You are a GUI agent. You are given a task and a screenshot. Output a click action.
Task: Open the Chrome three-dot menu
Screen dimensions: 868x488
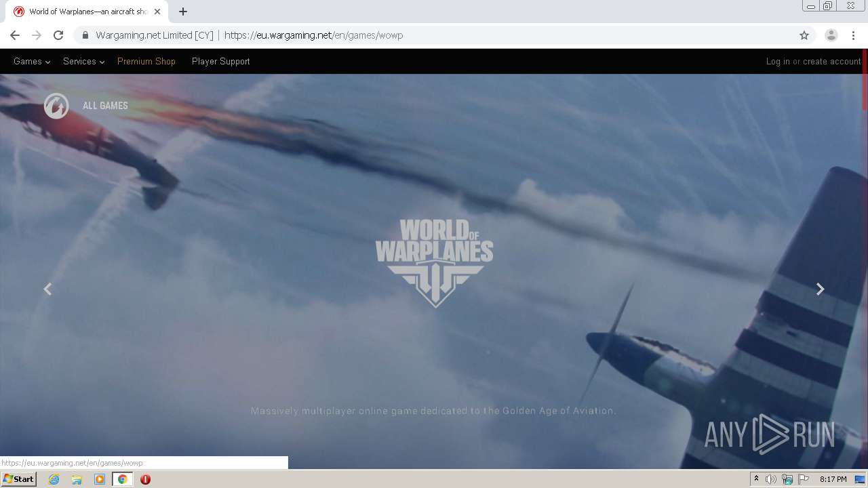853,35
